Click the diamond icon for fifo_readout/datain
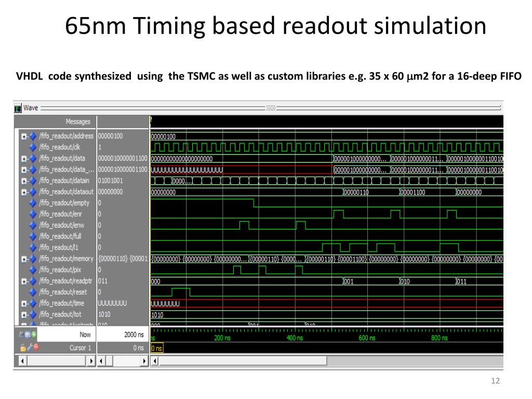The image size is (532, 399). click(33, 181)
